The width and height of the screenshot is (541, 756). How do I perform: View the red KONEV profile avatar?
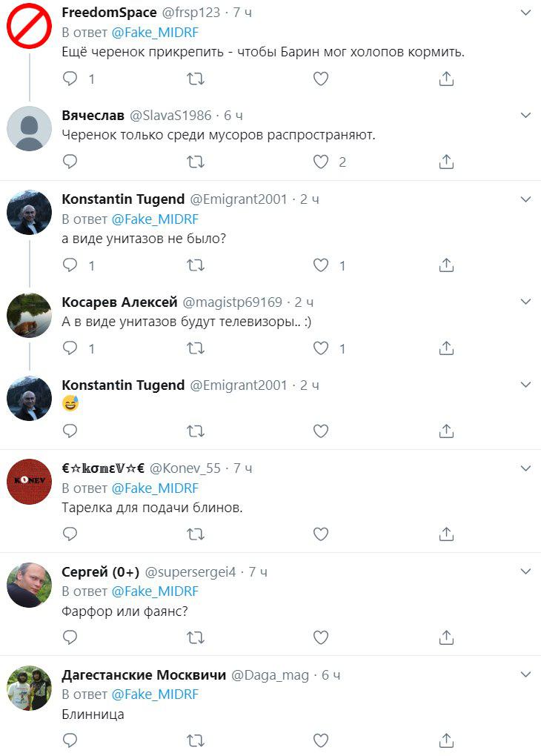point(29,482)
